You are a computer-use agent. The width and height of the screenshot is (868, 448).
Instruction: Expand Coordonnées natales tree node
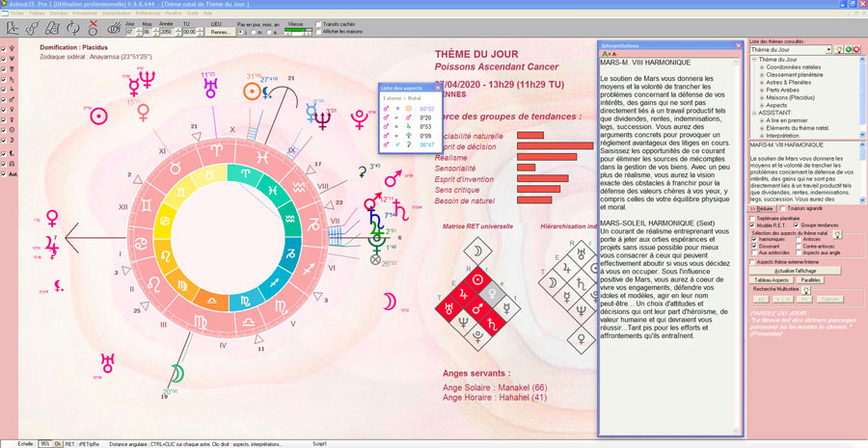pos(762,66)
